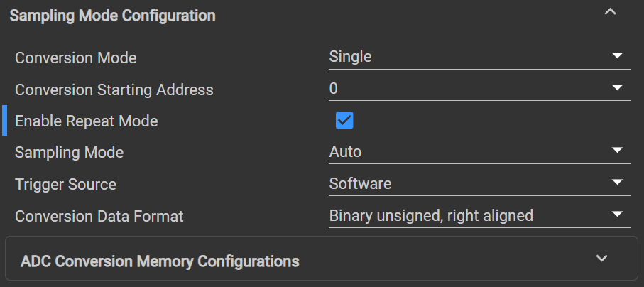
Task: Click the Conversion Data Format dropdown arrow
Action: click(616, 215)
